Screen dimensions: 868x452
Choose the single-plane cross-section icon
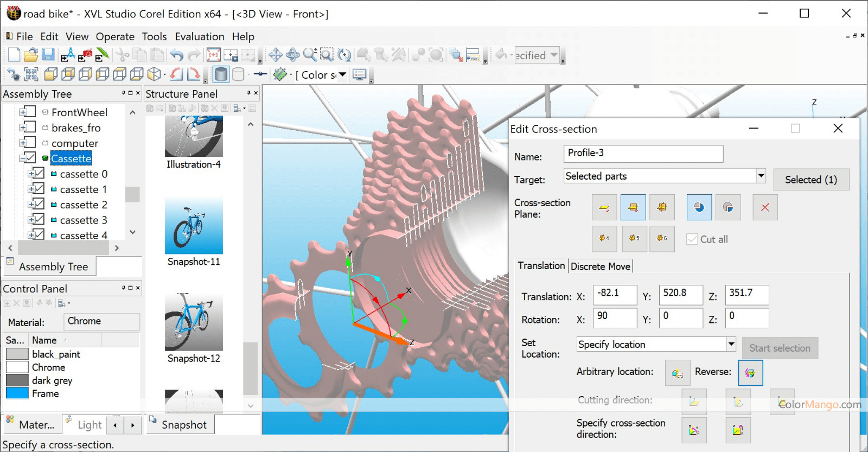tap(604, 207)
